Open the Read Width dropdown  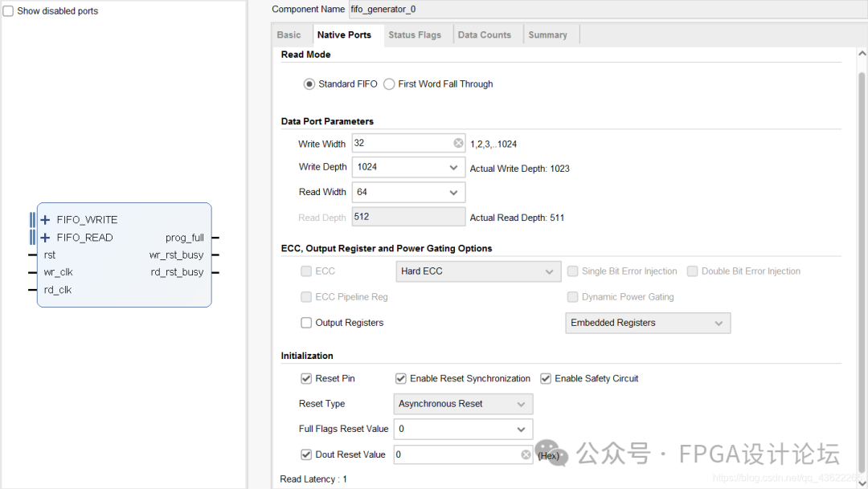pos(453,193)
